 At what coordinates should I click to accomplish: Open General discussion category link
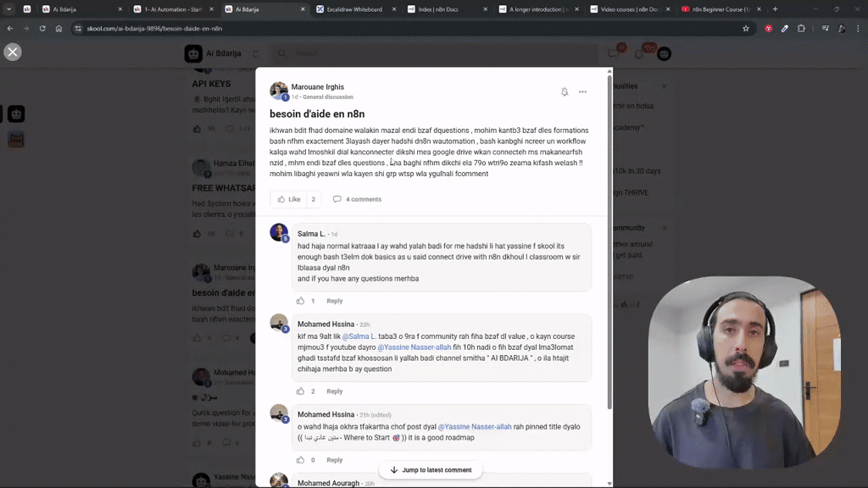point(328,97)
